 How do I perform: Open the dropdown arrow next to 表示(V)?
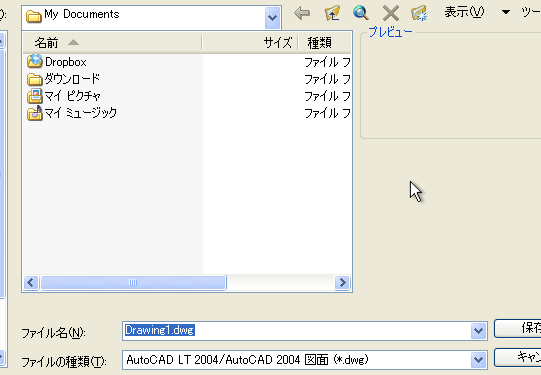505,12
